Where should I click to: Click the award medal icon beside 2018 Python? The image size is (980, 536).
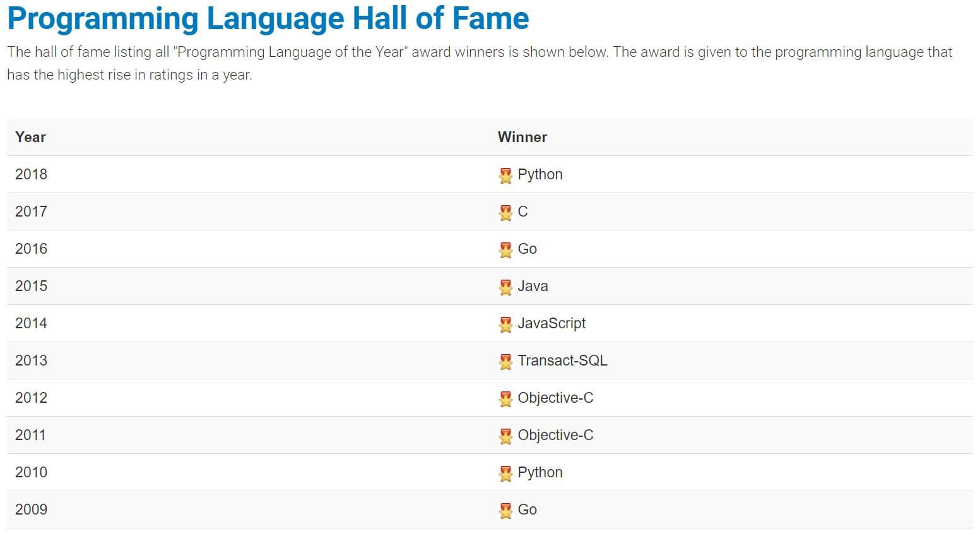505,176
